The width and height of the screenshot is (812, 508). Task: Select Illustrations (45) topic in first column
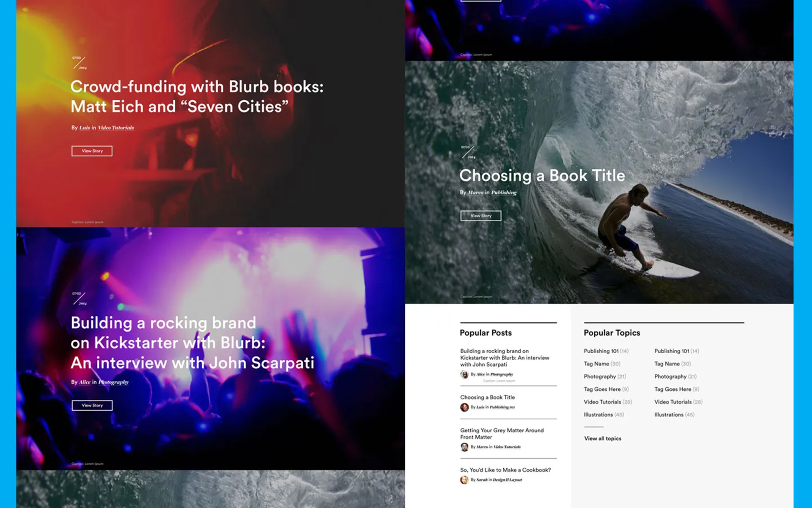tap(604, 415)
